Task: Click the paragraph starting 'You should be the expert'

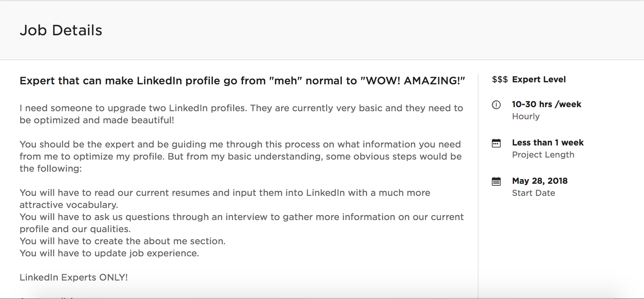Action: (240, 156)
